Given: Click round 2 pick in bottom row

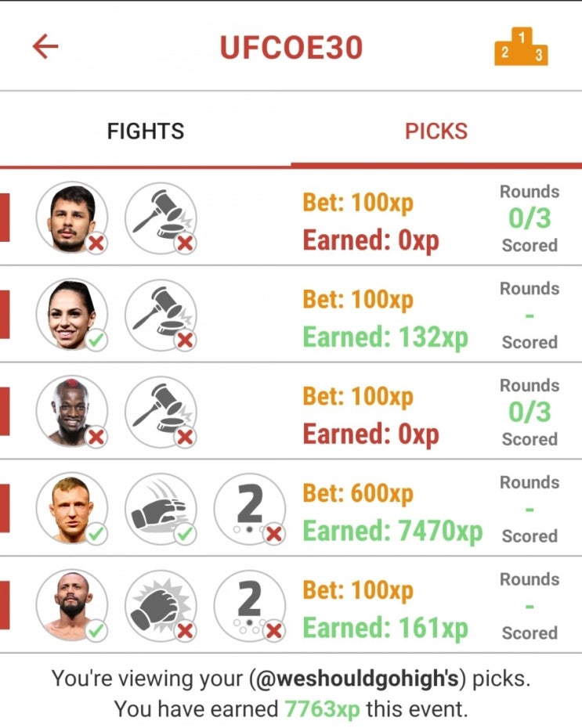Looking at the screenshot, I should 249,605.
